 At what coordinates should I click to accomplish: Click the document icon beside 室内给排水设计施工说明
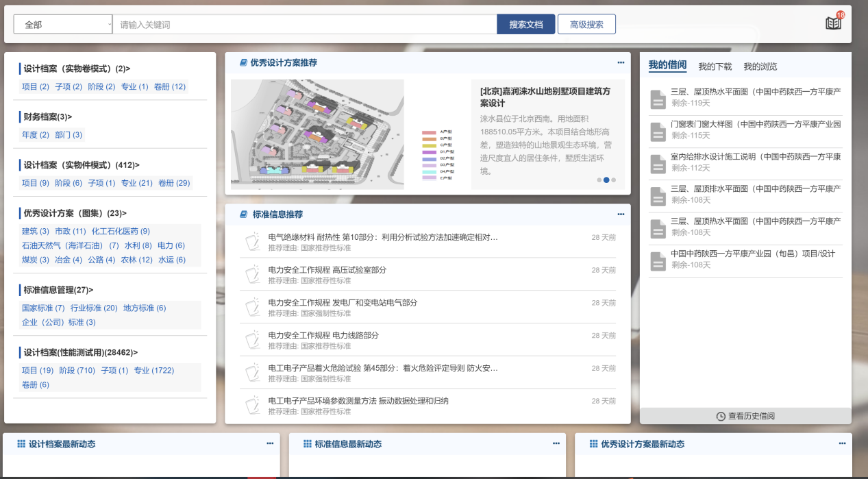pos(658,164)
